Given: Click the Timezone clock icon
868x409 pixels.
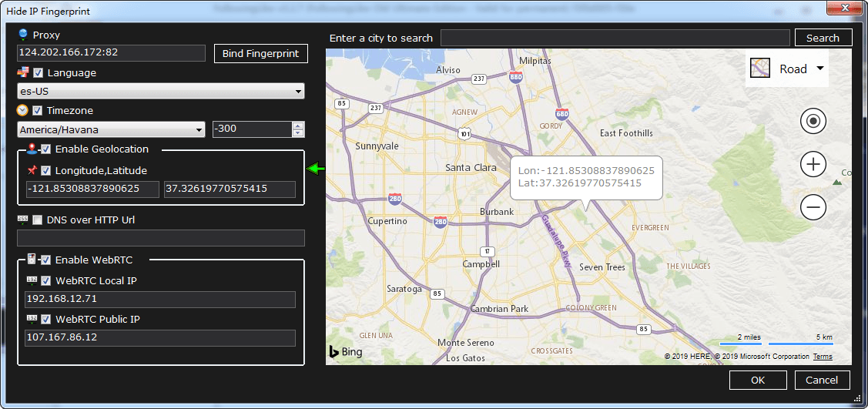Looking at the screenshot, I should point(23,110).
